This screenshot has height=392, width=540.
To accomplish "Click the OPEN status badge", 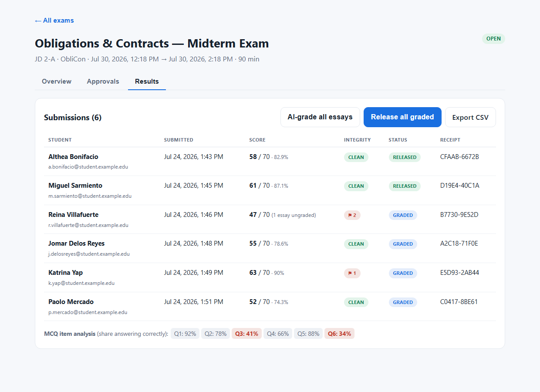I will (x=493, y=39).
